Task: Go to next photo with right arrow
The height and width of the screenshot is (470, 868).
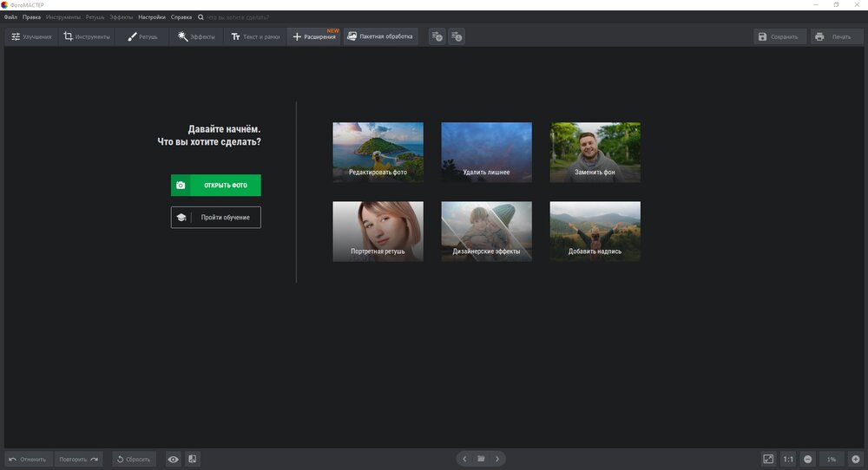Action: (497, 459)
